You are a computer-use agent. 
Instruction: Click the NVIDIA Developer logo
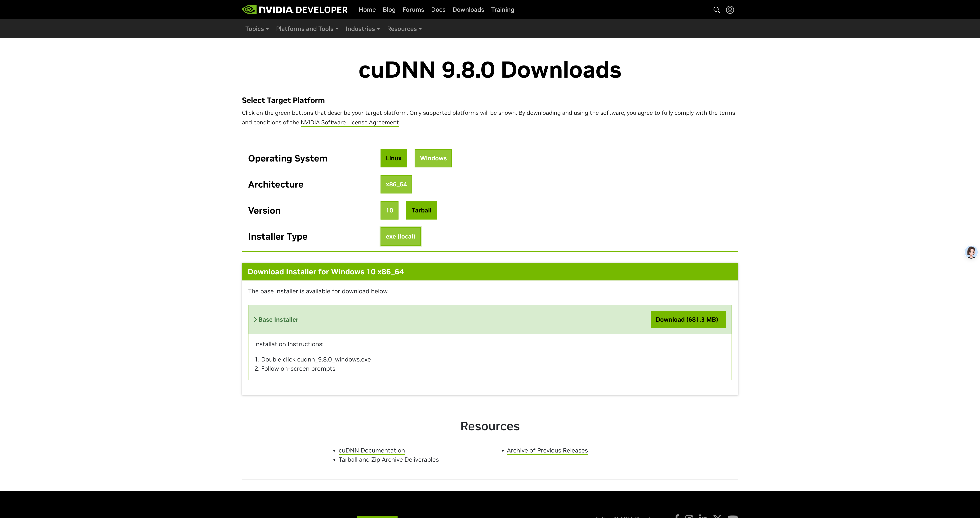[295, 10]
